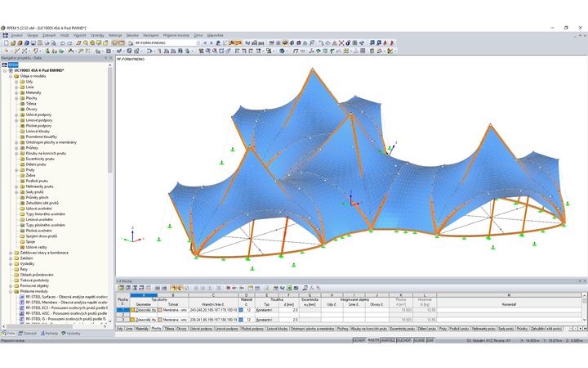Go to previous module with left arrow
The width and height of the screenshot is (588, 368).
point(205,43)
